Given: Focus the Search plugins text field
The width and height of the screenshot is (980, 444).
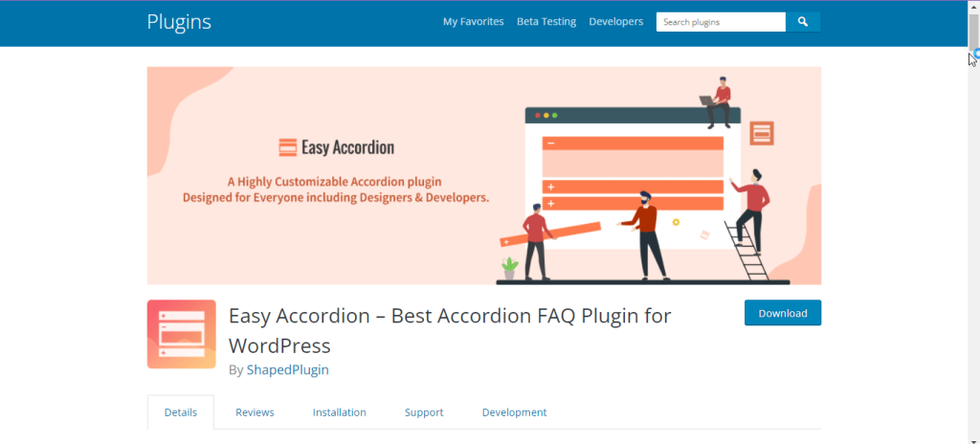Looking at the screenshot, I should pyautogui.click(x=720, y=22).
